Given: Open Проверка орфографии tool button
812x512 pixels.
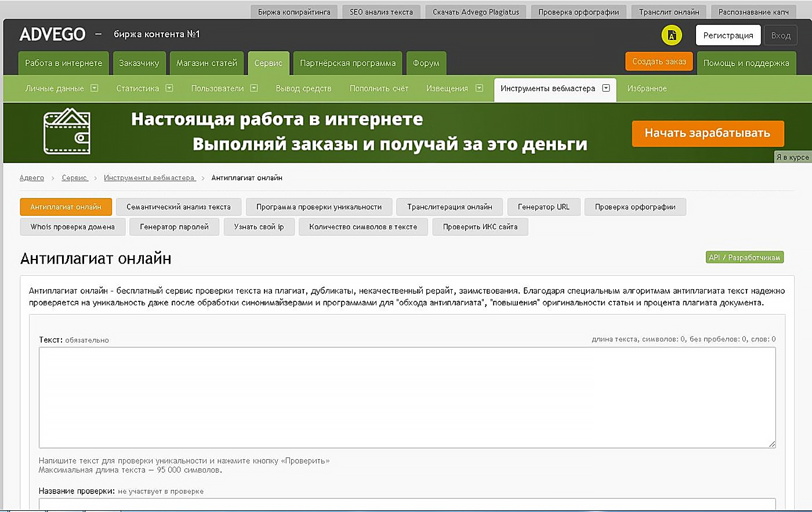Looking at the screenshot, I should point(635,207).
